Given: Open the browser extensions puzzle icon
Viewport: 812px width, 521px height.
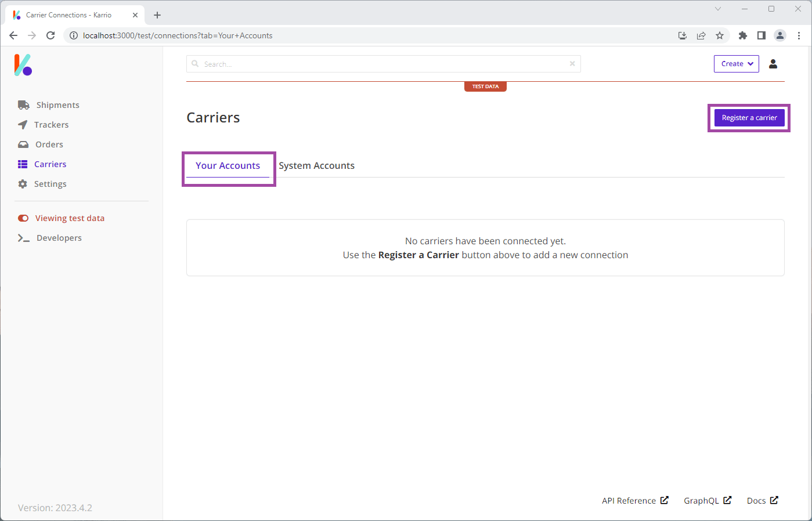Looking at the screenshot, I should tap(743, 35).
